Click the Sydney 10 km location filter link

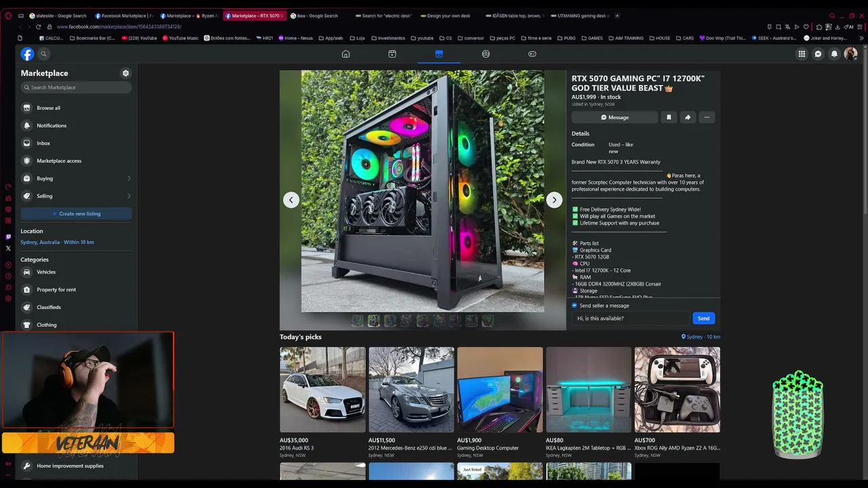coord(701,337)
